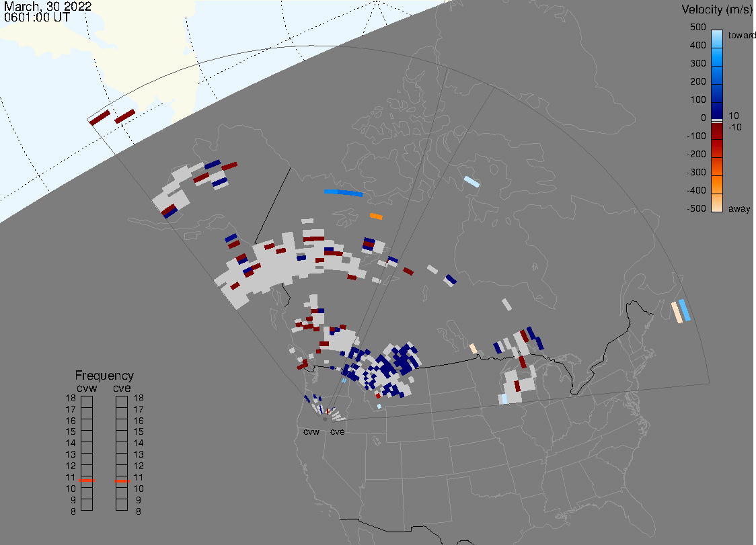Screen dimensions: 756x545
Task: Click the cvw radar station label on map
Action: (x=311, y=432)
